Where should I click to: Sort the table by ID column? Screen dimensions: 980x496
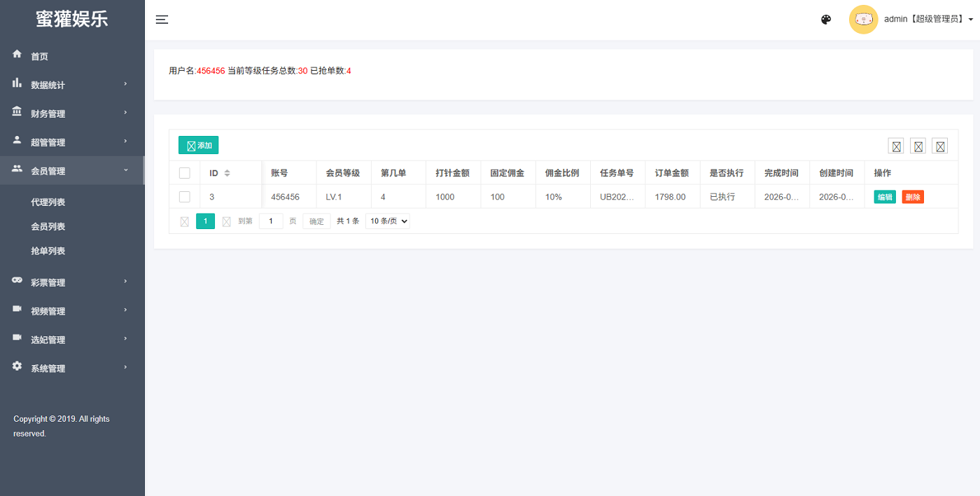tap(227, 173)
